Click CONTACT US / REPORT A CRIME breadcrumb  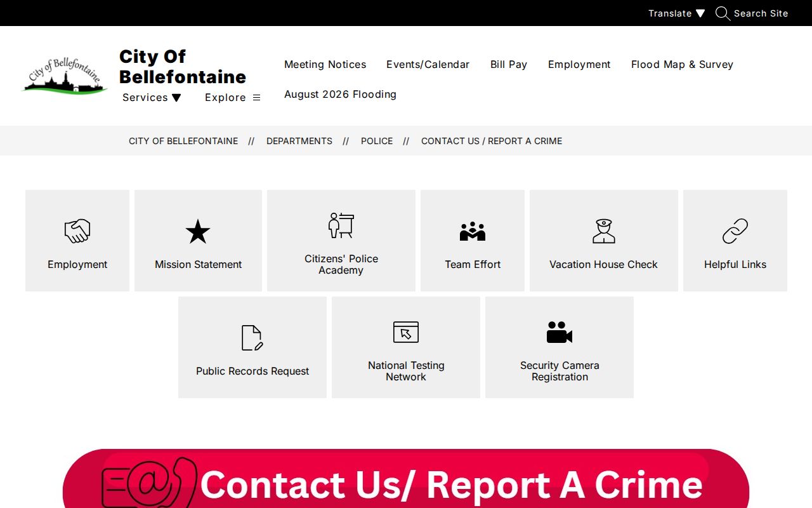(x=492, y=141)
